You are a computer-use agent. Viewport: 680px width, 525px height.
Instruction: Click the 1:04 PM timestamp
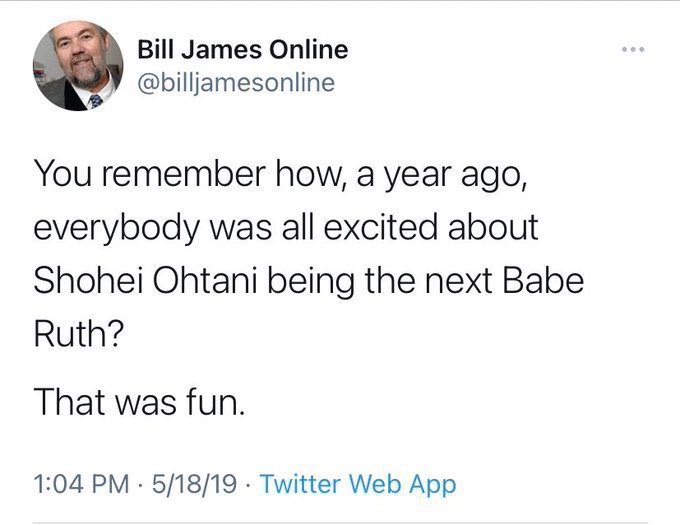click(x=81, y=484)
